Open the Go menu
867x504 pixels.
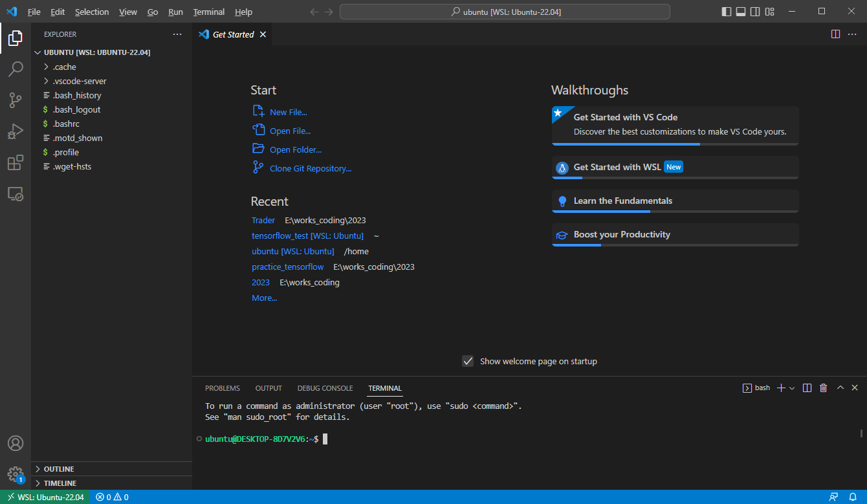(x=153, y=12)
